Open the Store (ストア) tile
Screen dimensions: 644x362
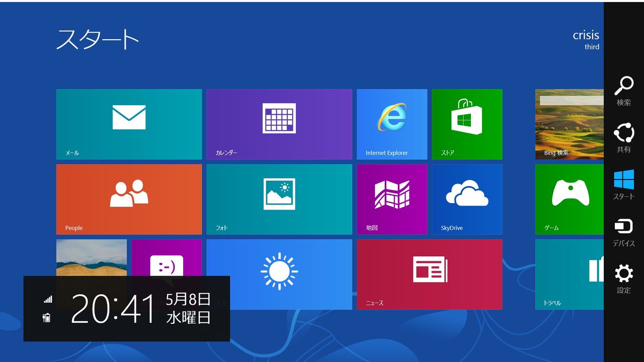tap(467, 124)
